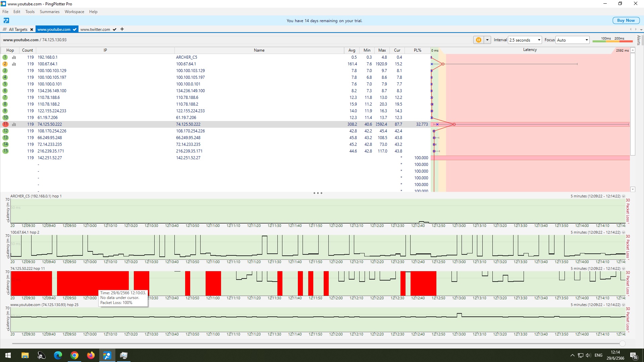Add a new target tab with the plus icon
Image resolution: width=644 pixels, height=362 pixels.
point(122,29)
